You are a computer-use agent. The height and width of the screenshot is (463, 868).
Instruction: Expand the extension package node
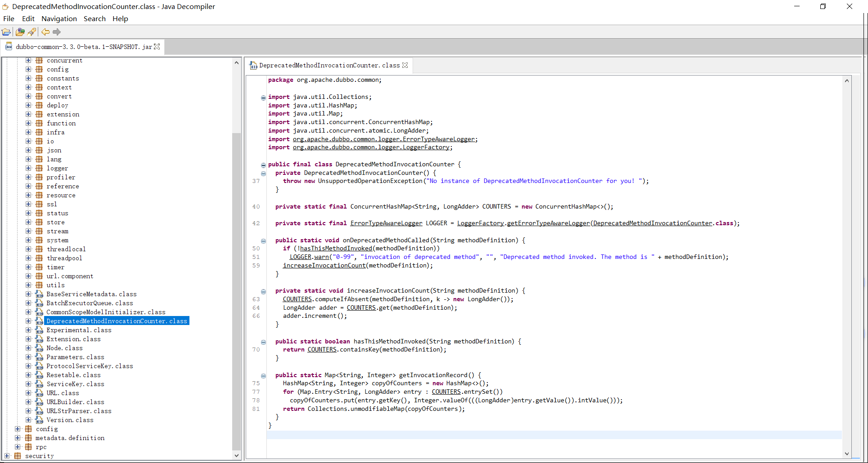28,114
